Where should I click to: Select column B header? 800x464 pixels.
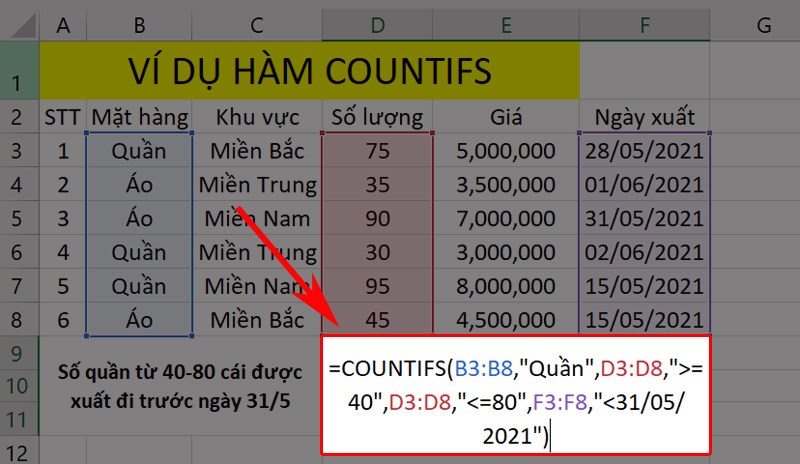click(139, 26)
